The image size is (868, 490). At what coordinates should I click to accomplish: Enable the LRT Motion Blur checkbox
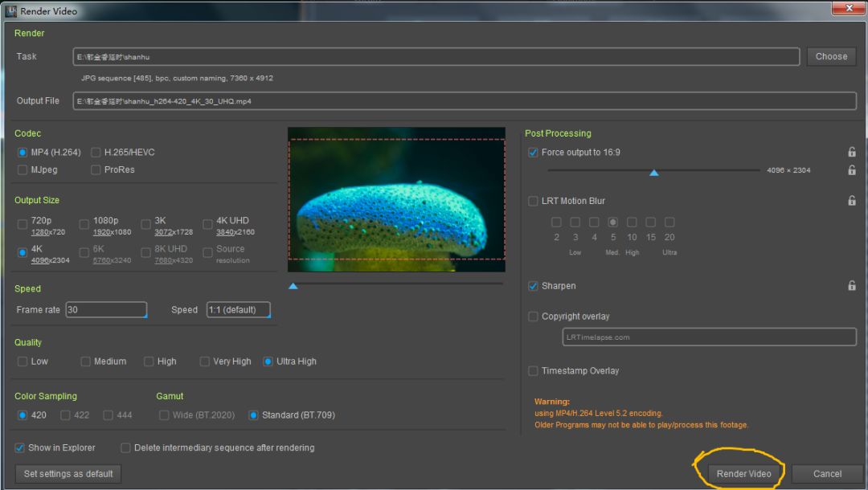(533, 201)
